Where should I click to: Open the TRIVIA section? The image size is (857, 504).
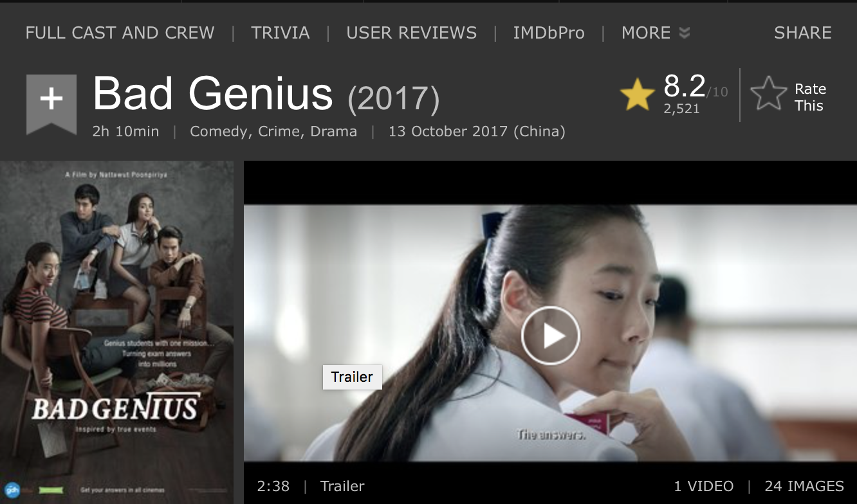click(x=281, y=33)
